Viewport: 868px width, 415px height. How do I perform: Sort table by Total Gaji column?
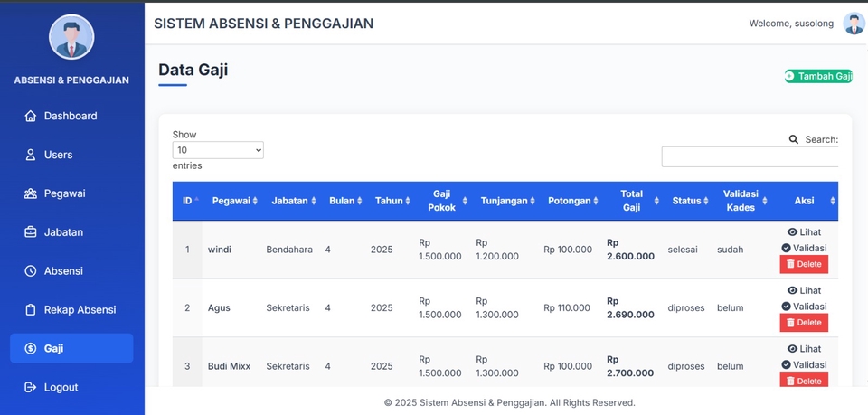click(x=632, y=201)
